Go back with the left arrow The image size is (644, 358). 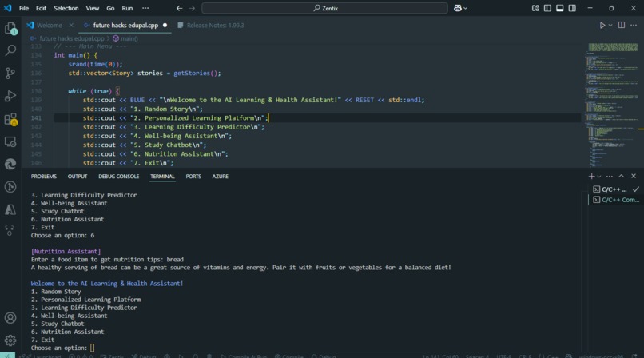(179, 8)
